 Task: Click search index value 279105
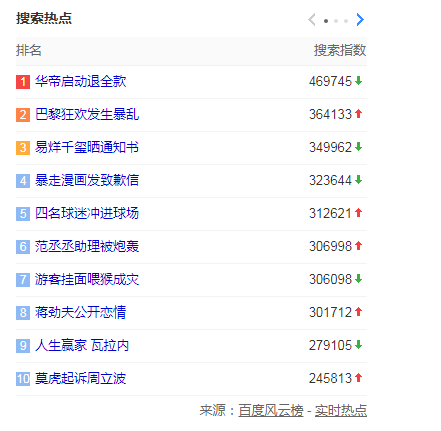coord(330,345)
